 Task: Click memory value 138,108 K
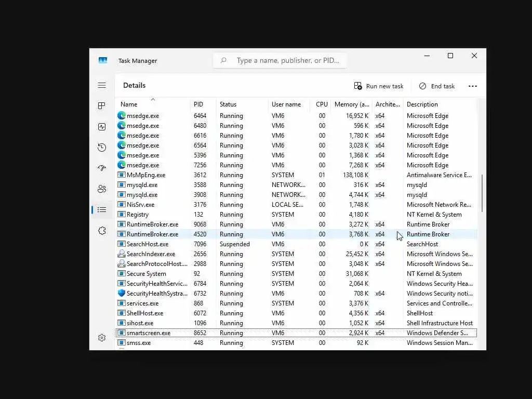(355, 175)
